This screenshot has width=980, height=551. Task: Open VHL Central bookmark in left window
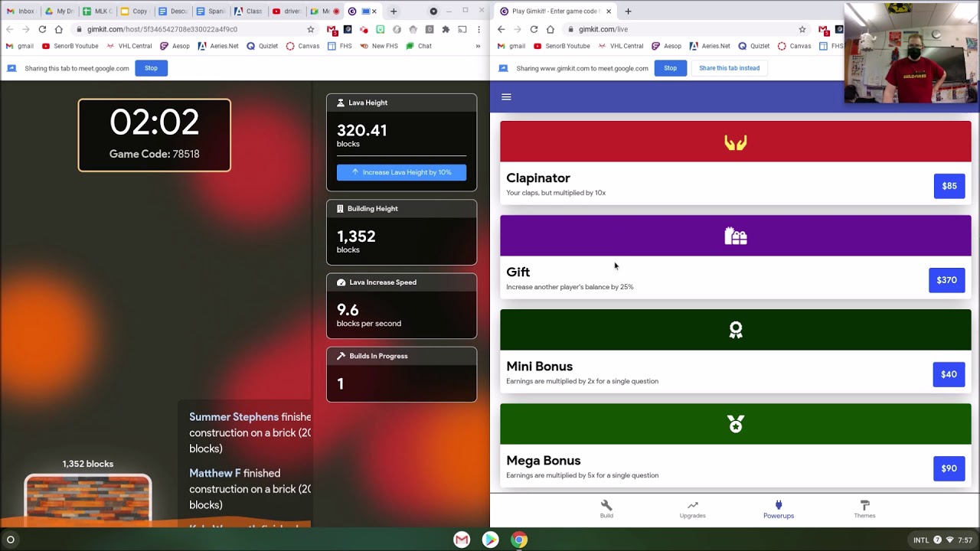click(x=129, y=46)
